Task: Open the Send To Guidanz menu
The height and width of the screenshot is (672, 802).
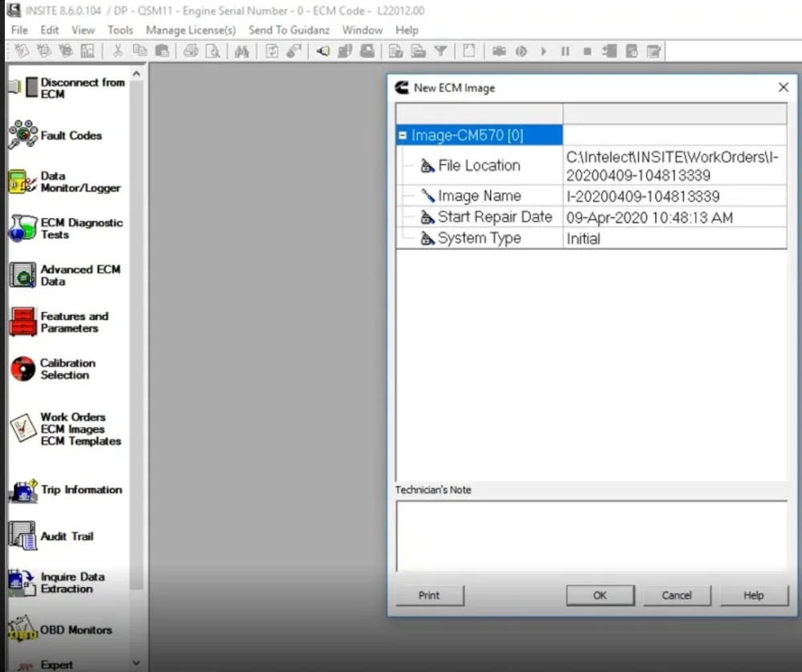Action: point(289,30)
